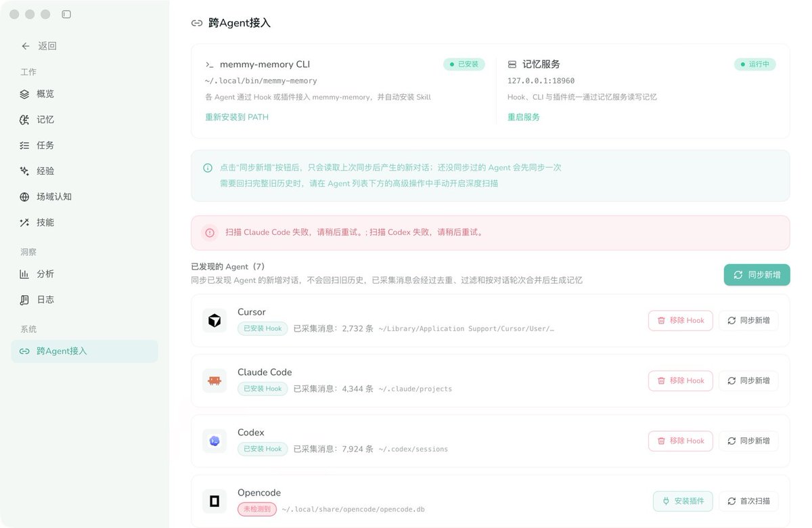
Task: Open 概览 overview page
Action: pos(85,94)
